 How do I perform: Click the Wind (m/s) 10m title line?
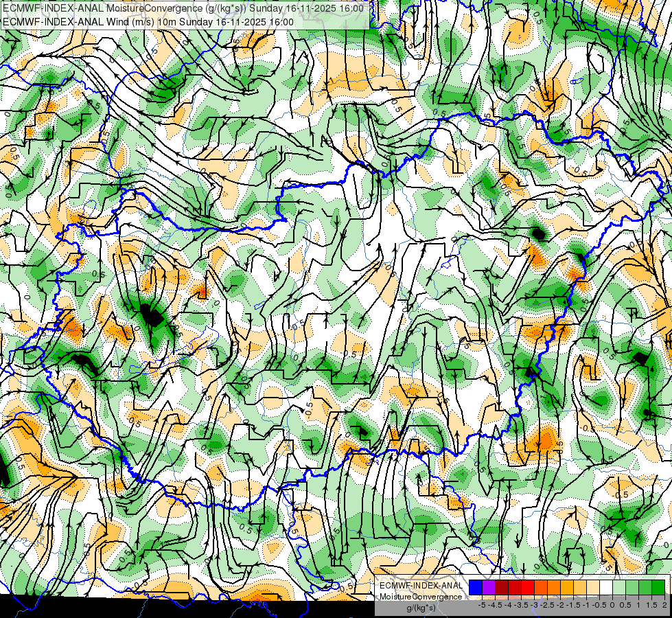pyautogui.click(x=148, y=22)
